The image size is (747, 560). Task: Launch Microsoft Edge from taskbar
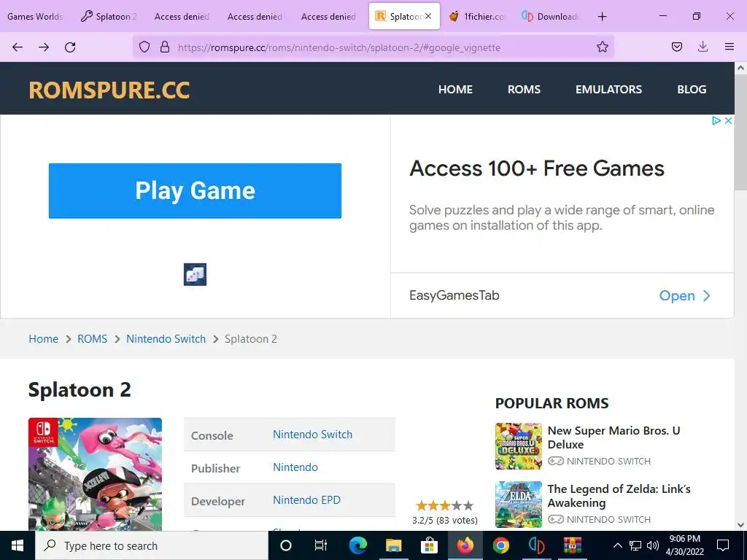(x=358, y=545)
